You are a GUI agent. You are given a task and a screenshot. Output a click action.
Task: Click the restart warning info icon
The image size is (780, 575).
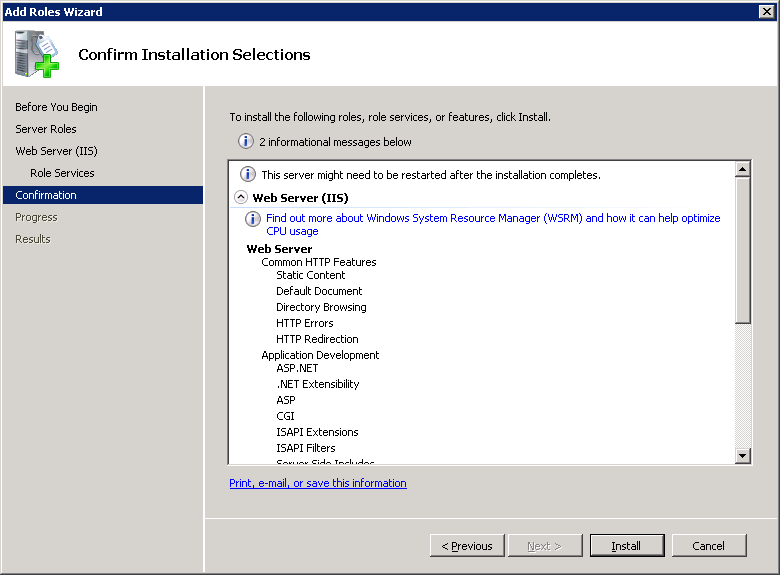point(248,174)
